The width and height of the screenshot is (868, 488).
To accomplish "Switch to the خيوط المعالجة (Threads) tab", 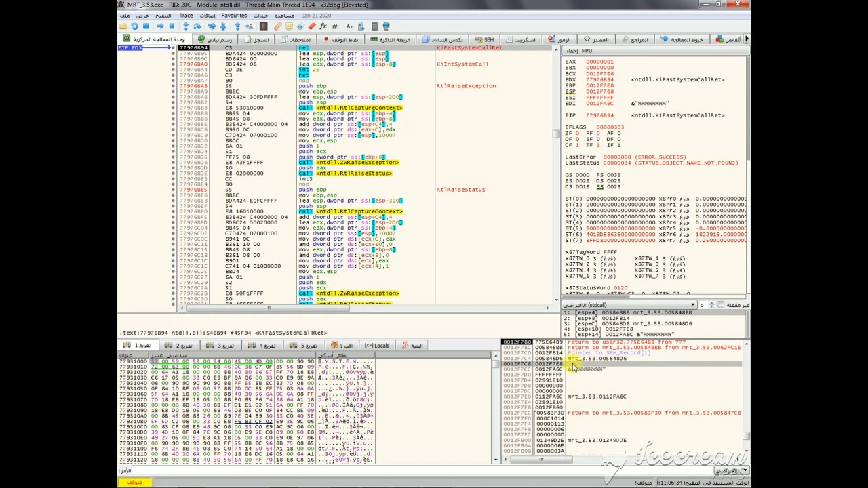I will point(682,39).
